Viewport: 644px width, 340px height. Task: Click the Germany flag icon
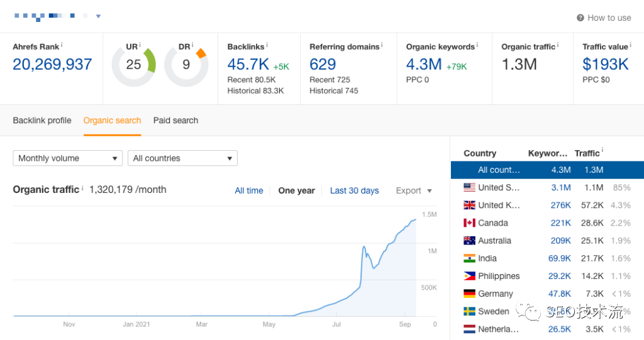pyautogui.click(x=469, y=293)
